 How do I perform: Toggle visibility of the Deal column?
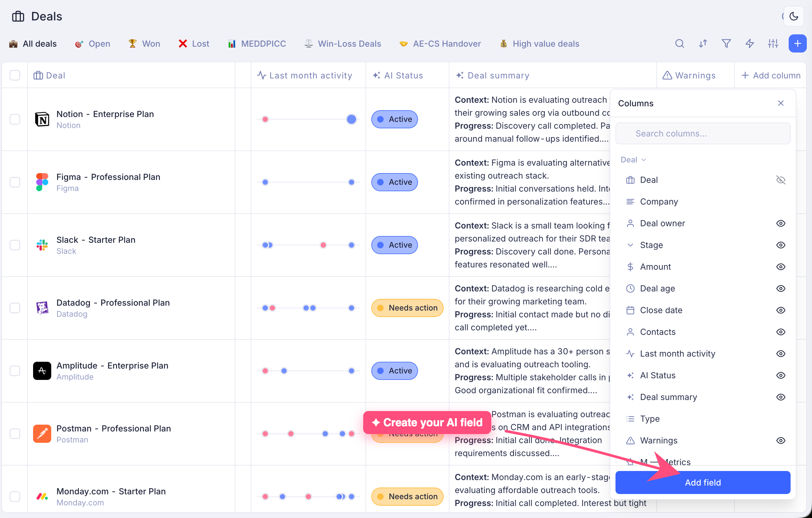point(781,180)
